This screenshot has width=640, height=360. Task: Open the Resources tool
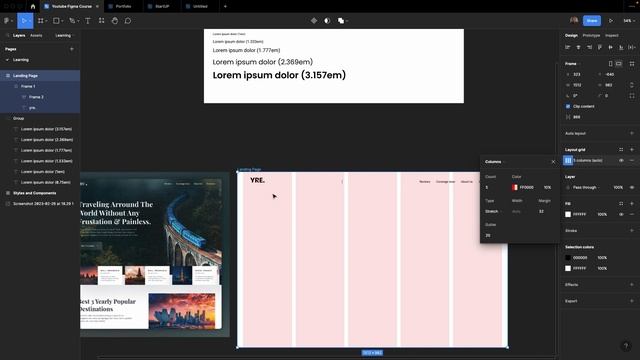101,20
